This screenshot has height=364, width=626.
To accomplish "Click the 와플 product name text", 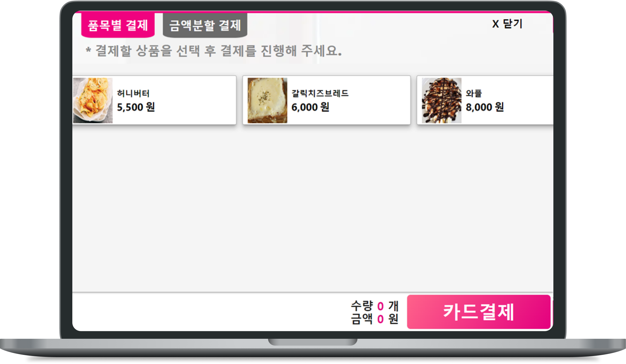I will (x=474, y=93).
